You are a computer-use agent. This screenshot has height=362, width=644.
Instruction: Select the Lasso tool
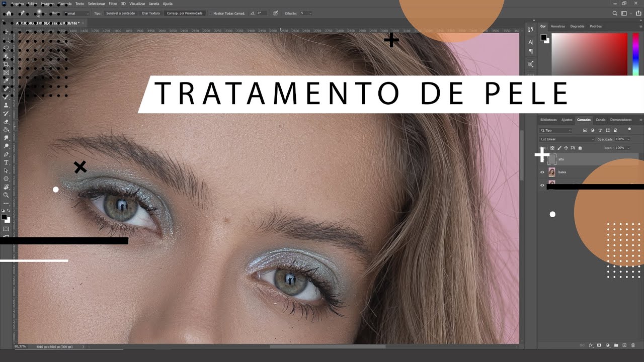point(6,47)
